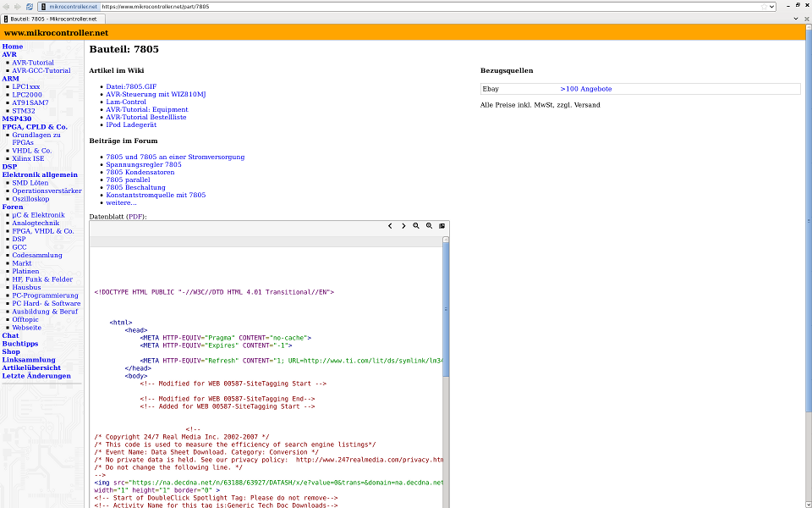Click the weitere... forum link
The image size is (812, 508).
tap(121, 202)
